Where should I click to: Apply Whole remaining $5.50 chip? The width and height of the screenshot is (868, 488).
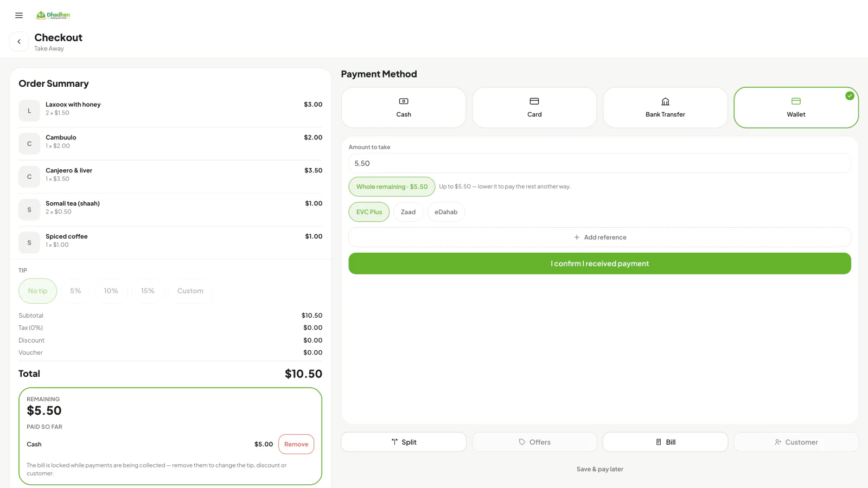tap(392, 187)
